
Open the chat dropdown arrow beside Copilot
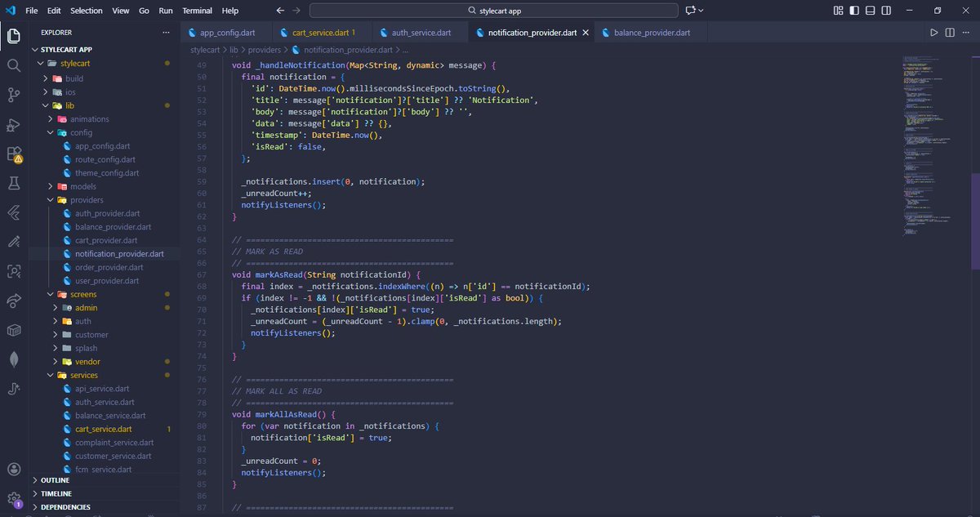(701, 11)
